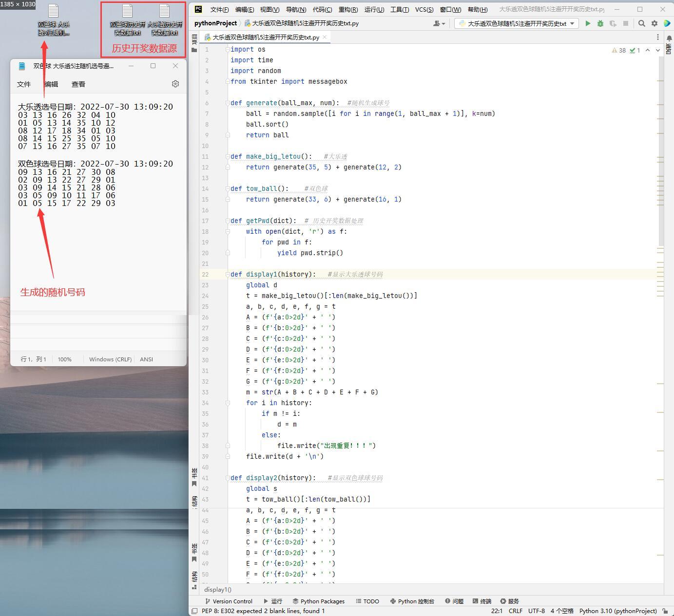
Task: Click the warnings count indicator showing 38
Action: click(x=619, y=50)
